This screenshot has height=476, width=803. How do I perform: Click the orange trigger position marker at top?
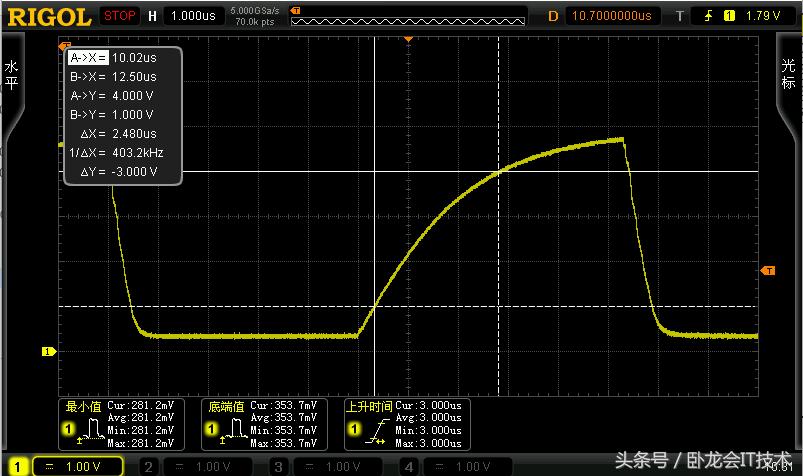(408, 39)
